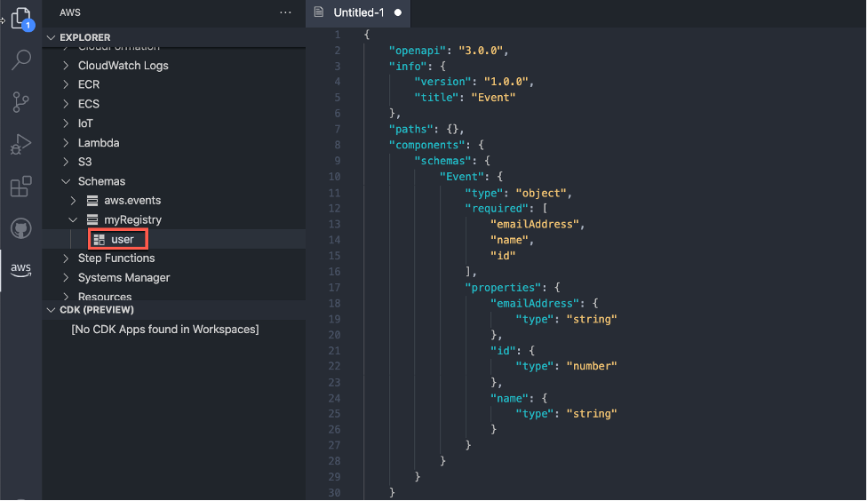Open the AWS panel more actions ellipsis
This screenshot has height=501, width=868.
click(x=285, y=12)
